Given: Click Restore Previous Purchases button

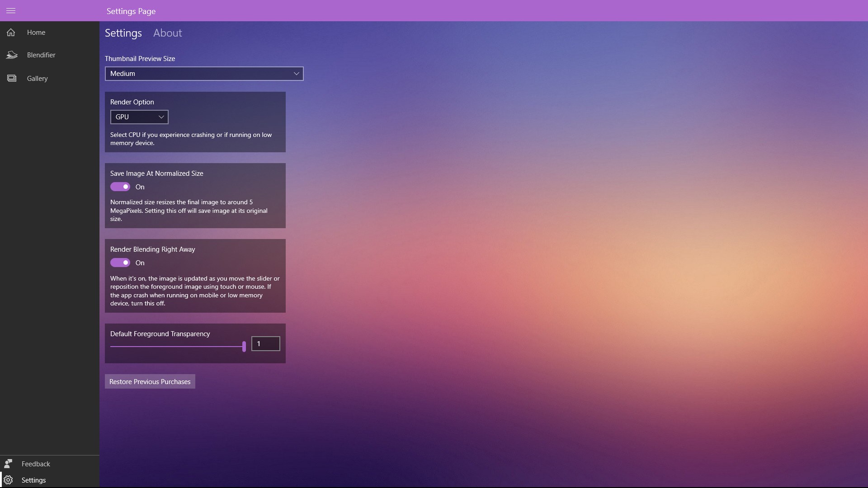Looking at the screenshot, I should 150,381.
